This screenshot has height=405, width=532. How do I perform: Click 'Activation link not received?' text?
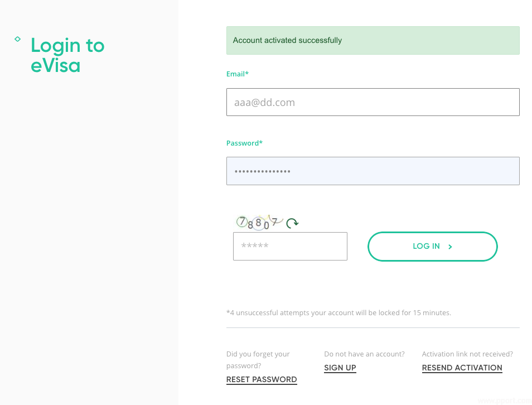point(467,354)
